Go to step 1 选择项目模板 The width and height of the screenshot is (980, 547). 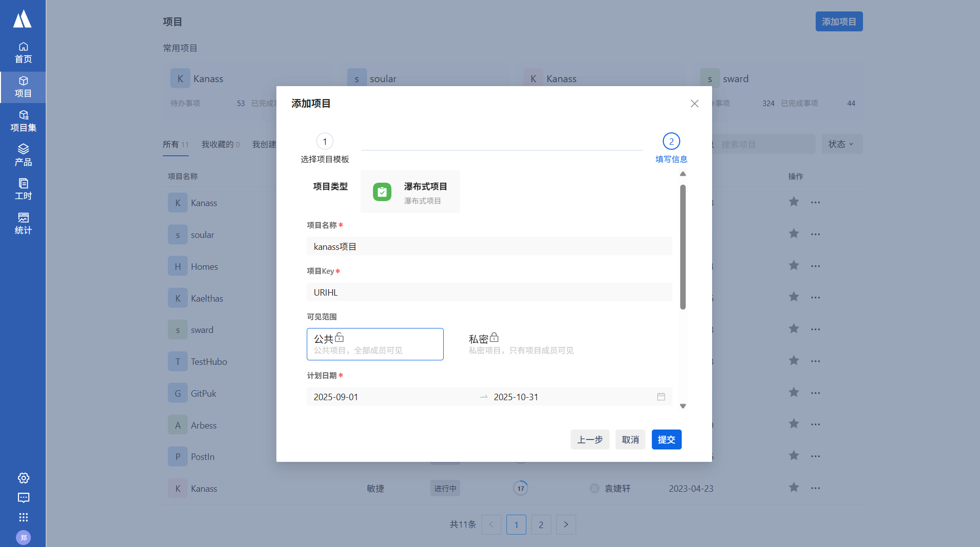325,141
